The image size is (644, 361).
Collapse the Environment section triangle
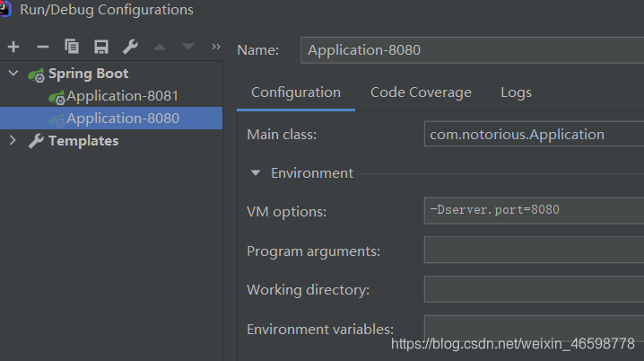pyautogui.click(x=256, y=172)
